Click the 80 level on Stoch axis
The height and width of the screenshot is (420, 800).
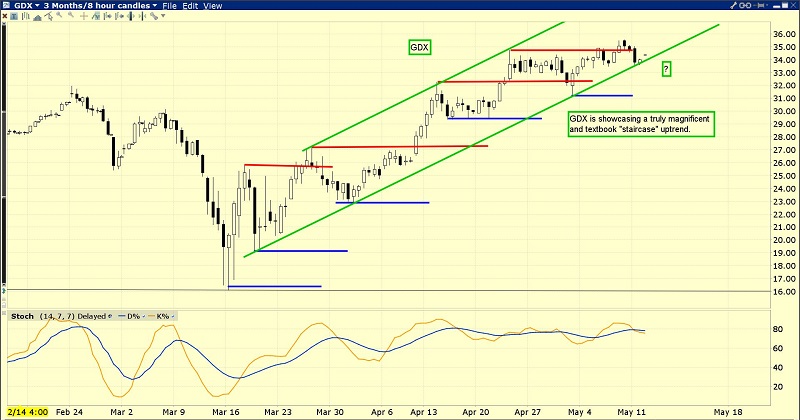[778, 329]
